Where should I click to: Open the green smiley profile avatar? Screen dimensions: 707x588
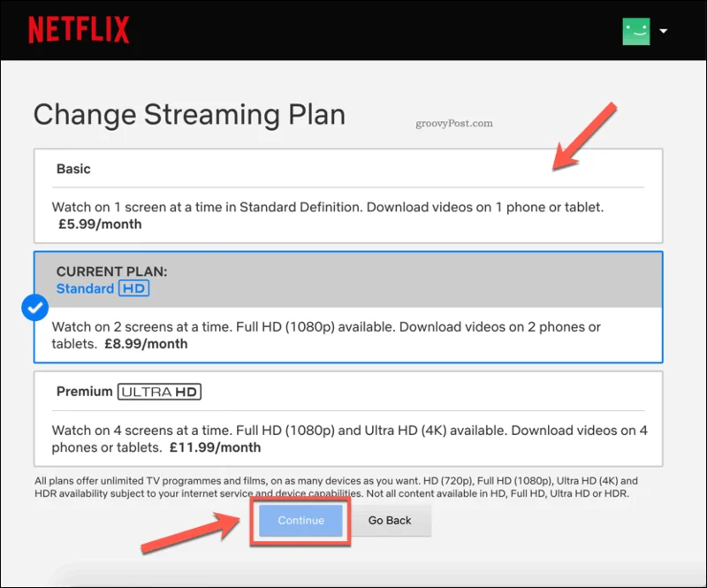click(636, 31)
